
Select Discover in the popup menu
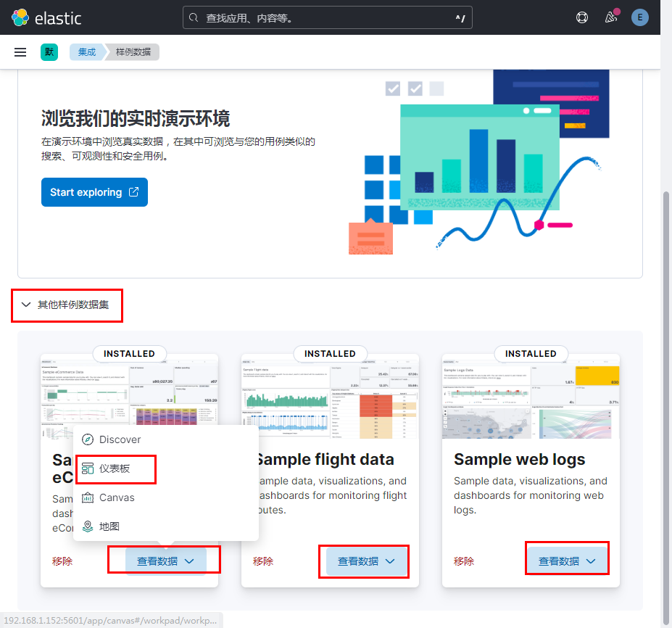[x=165, y=439]
